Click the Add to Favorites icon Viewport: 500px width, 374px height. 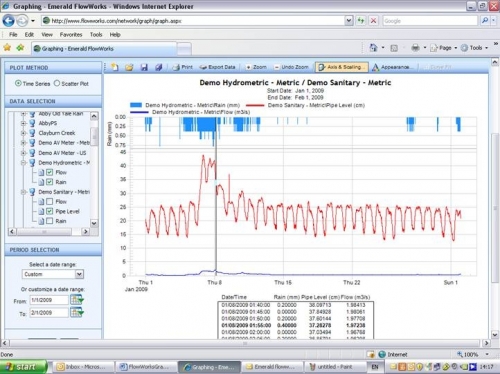click(x=21, y=48)
